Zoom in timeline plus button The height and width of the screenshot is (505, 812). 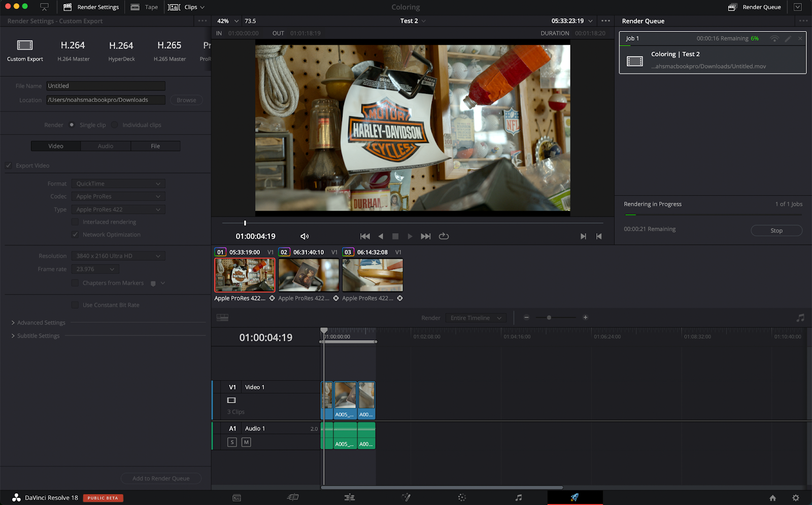(585, 317)
